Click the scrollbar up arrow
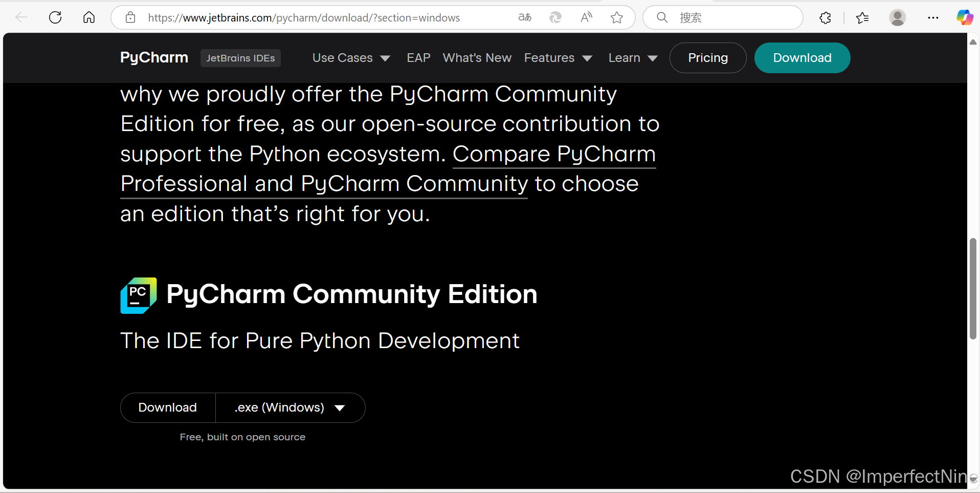Screen dimensions: 980x493 pyautogui.click(x=973, y=42)
